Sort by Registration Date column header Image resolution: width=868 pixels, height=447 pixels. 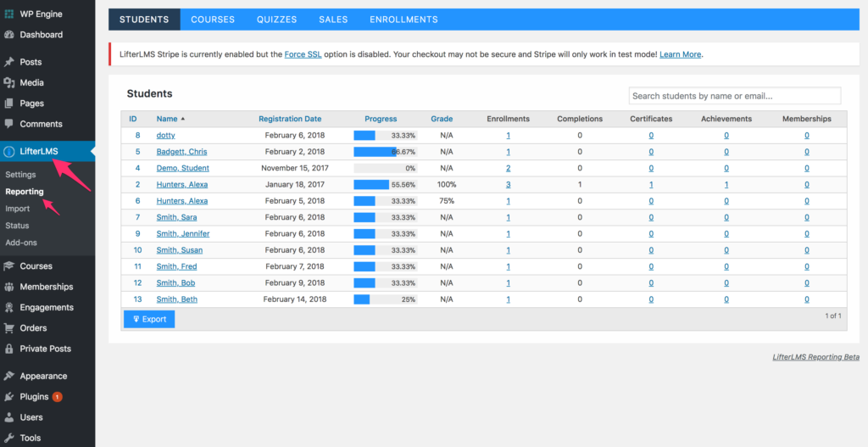290,119
